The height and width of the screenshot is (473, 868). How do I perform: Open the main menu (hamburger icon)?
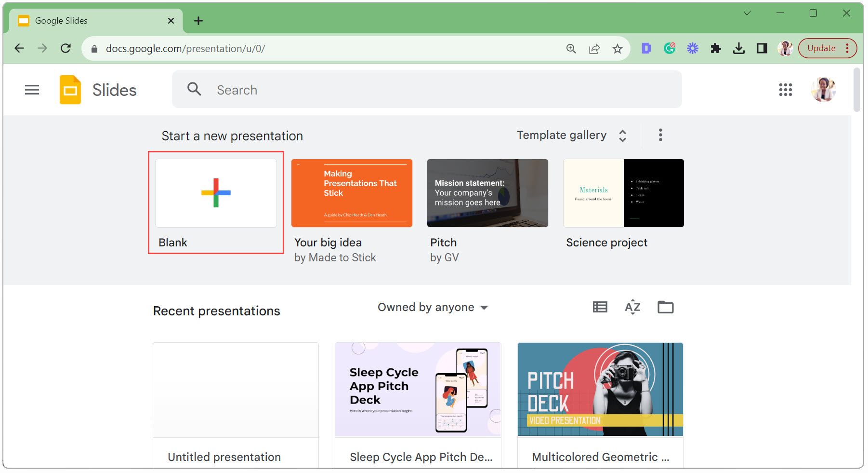(x=32, y=90)
